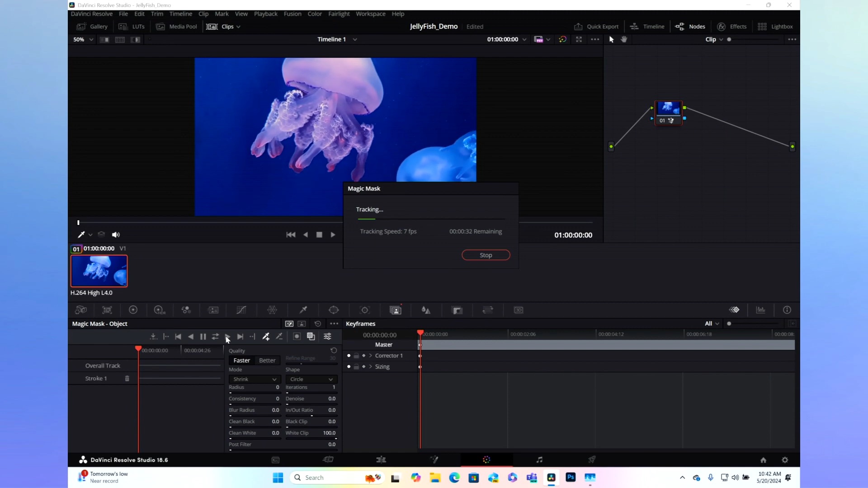This screenshot has height=488, width=868.
Task: Show the Keyframes editor panel icon
Action: (734, 310)
